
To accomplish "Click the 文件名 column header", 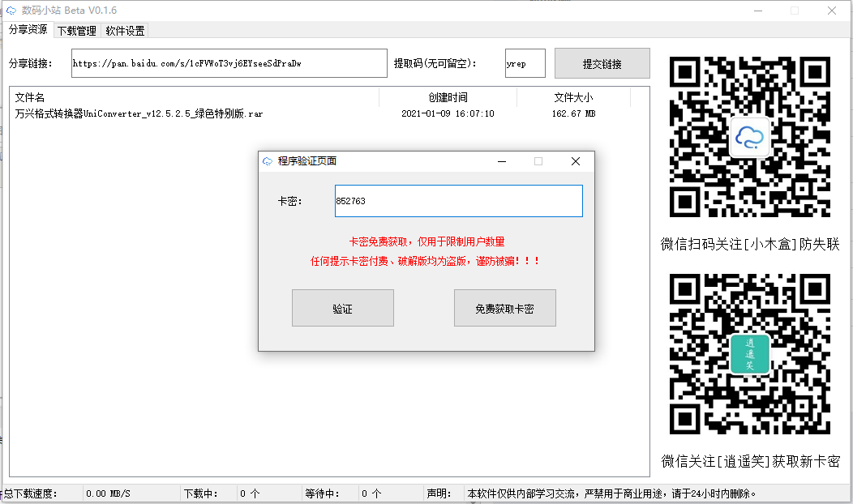I will pyautogui.click(x=196, y=97).
